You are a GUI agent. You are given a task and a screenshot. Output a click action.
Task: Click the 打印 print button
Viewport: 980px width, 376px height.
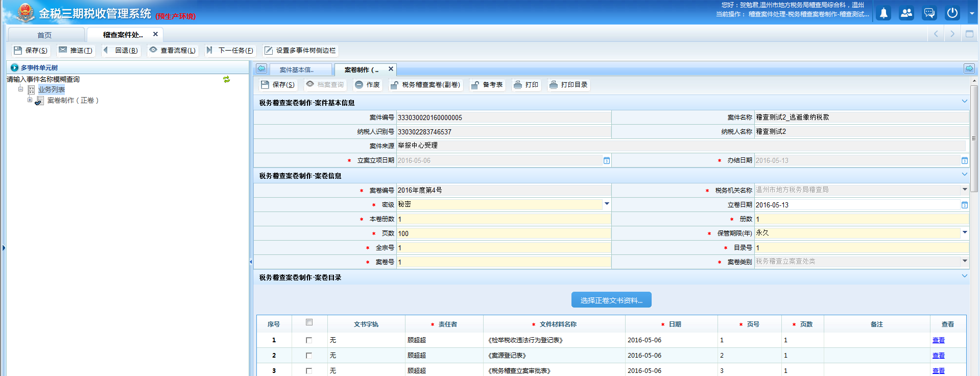pyautogui.click(x=526, y=85)
